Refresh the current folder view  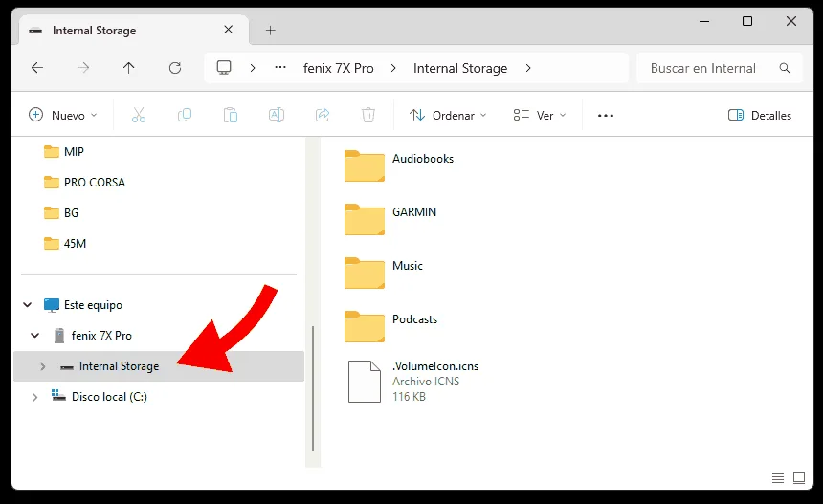pos(175,68)
